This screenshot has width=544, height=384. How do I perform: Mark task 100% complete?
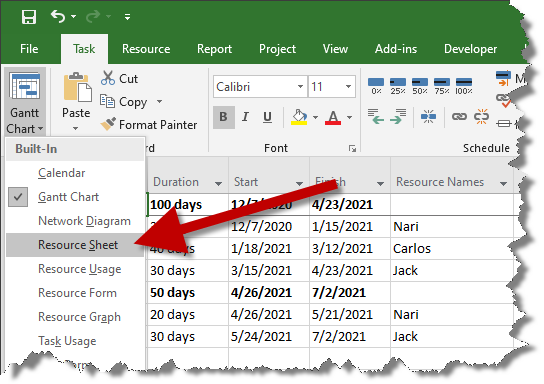tap(464, 86)
